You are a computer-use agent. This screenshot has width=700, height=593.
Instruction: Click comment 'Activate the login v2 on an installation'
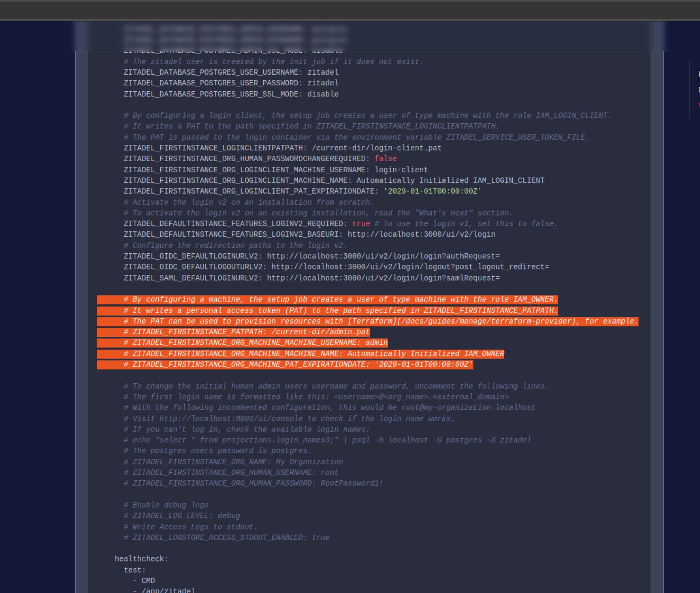click(249, 202)
